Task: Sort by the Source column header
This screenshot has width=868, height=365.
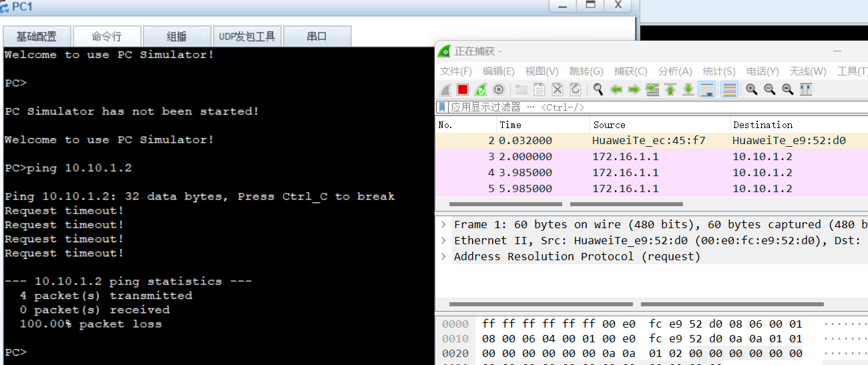Action: coord(660,125)
